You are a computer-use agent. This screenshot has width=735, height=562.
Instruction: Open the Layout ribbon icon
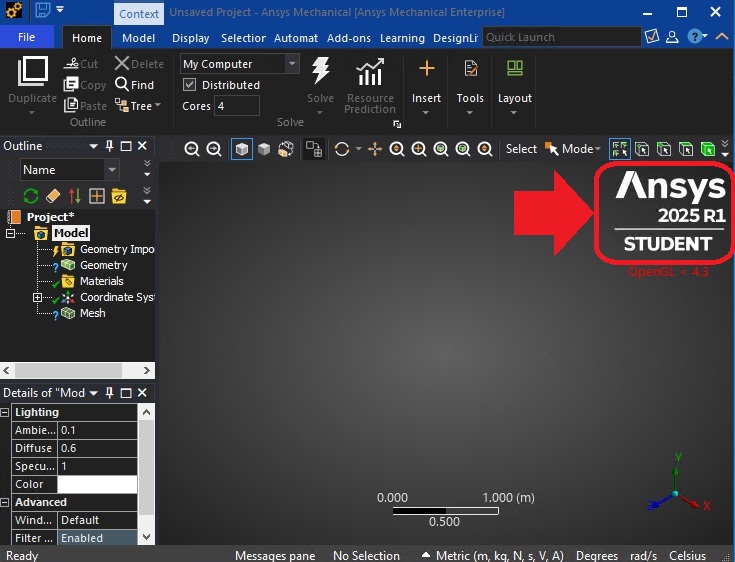pos(515,68)
